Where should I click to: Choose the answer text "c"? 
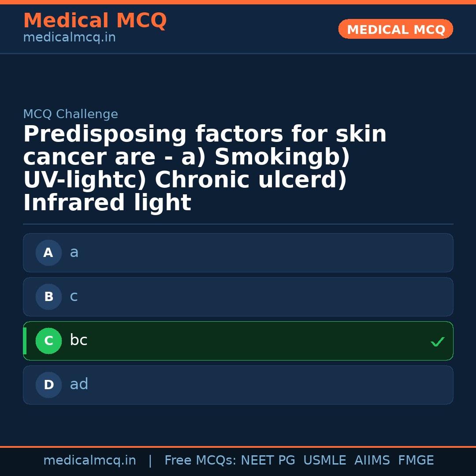click(74, 297)
